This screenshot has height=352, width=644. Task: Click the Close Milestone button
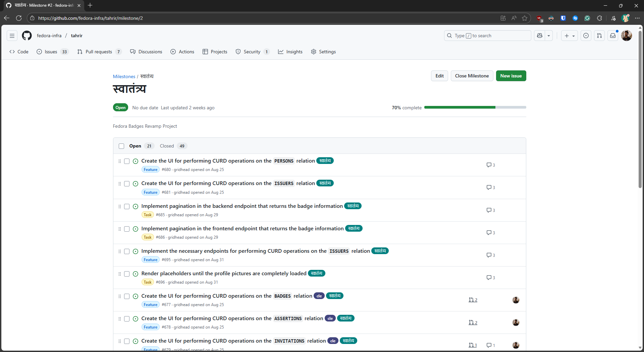click(472, 76)
